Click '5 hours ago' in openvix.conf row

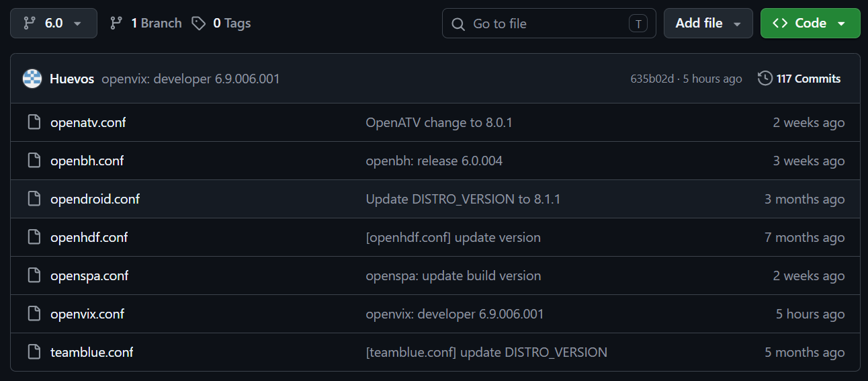pyautogui.click(x=810, y=314)
